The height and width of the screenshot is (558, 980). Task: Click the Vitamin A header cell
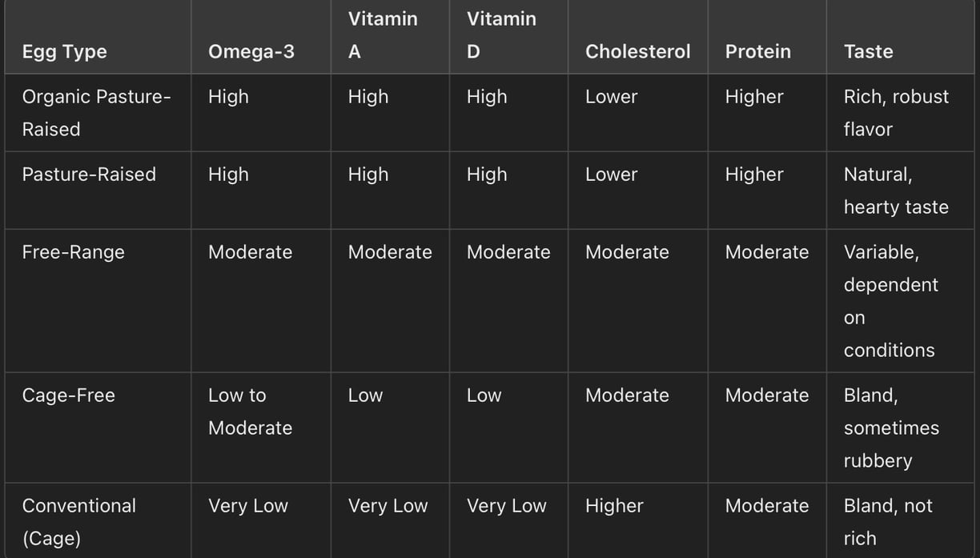coord(383,35)
